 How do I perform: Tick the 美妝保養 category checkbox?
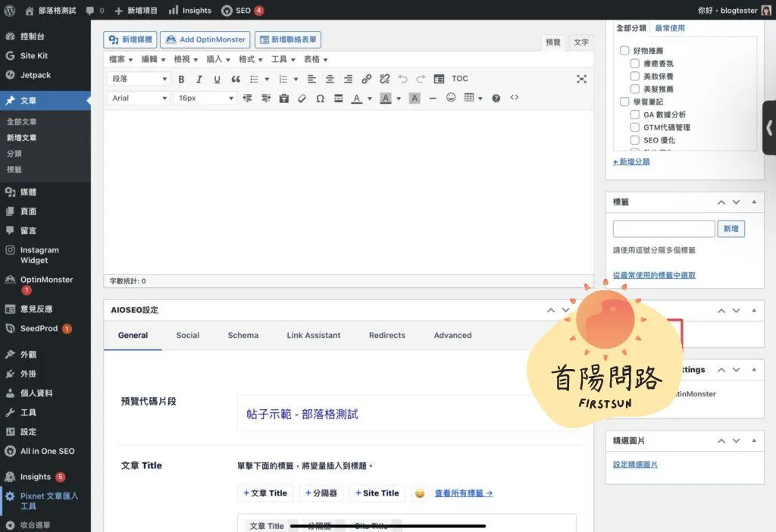[635, 77]
